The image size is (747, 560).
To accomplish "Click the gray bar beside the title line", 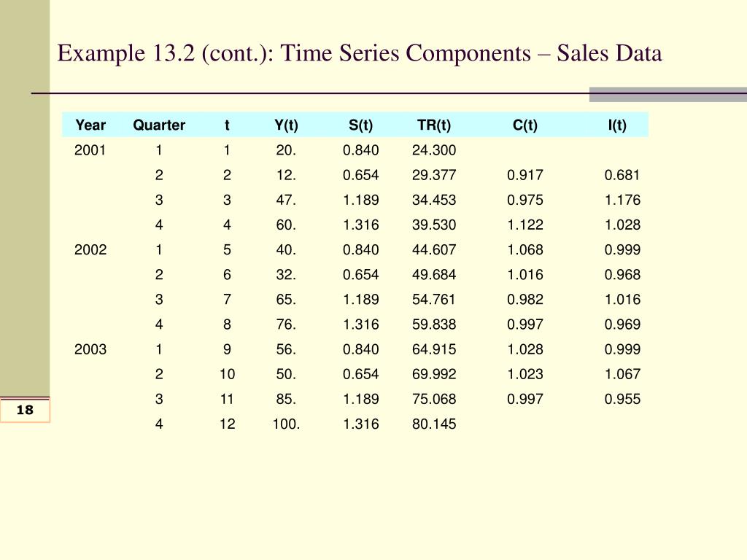I will click(x=668, y=94).
